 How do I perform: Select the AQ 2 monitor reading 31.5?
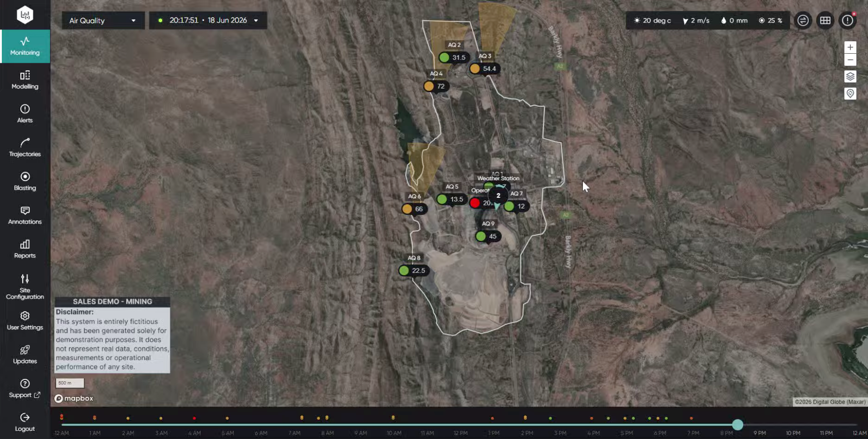point(454,57)
